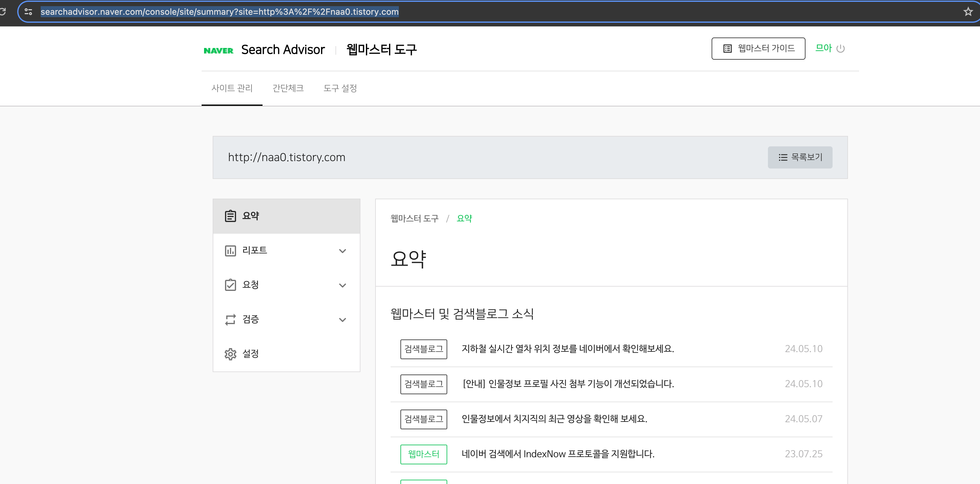980x484 pixels.
Task: Switch to the 간단체크 tab
Action: point(288,88)
